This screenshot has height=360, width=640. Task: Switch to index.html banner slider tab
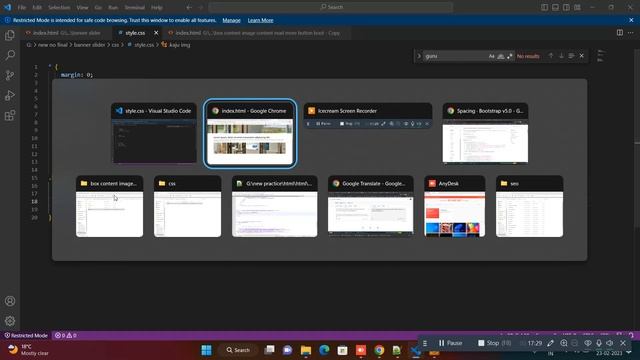(x=67, y=33)
